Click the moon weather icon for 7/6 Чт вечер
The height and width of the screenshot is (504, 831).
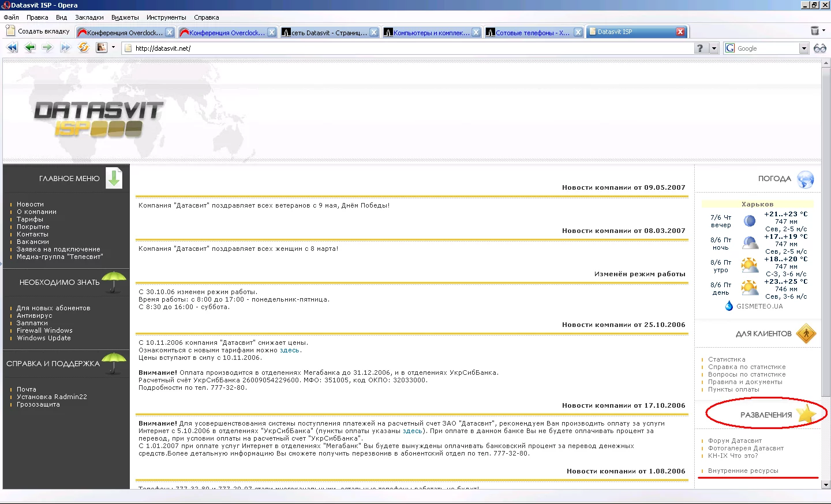coord(750,221)
